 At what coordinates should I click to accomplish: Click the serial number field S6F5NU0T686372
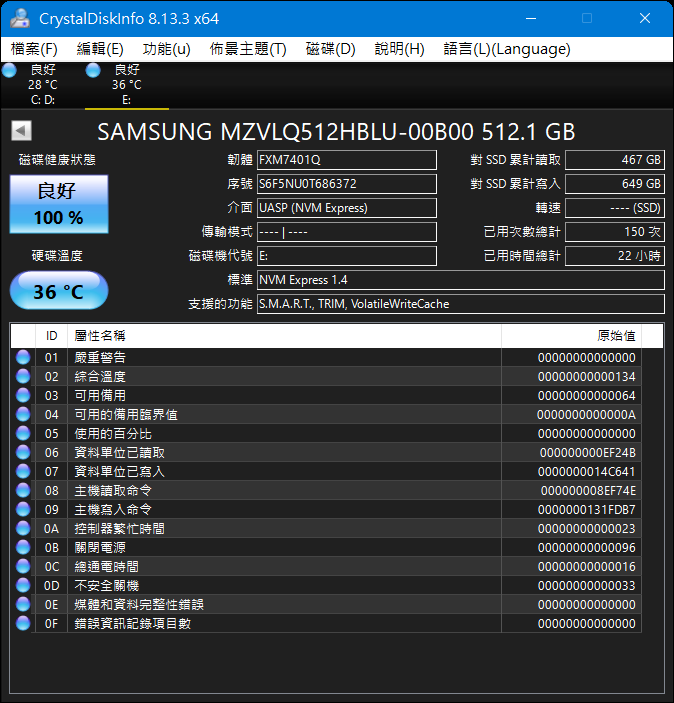pos(347,184)
